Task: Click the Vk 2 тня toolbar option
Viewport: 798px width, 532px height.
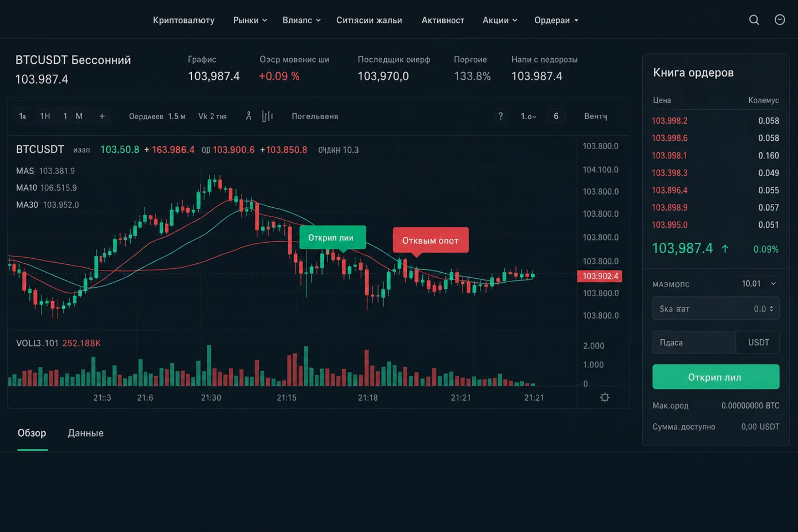Action: [x=212, y=116]
